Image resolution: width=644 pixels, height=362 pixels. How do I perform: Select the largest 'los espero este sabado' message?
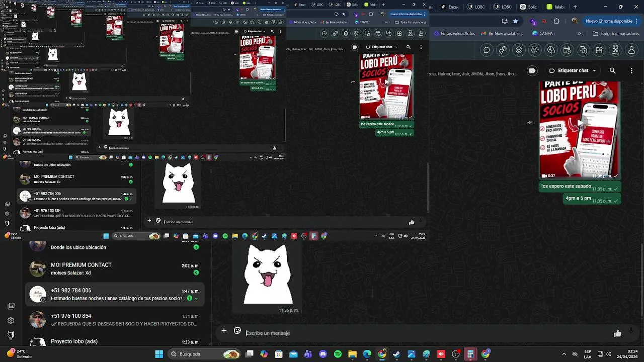(579, 187)
